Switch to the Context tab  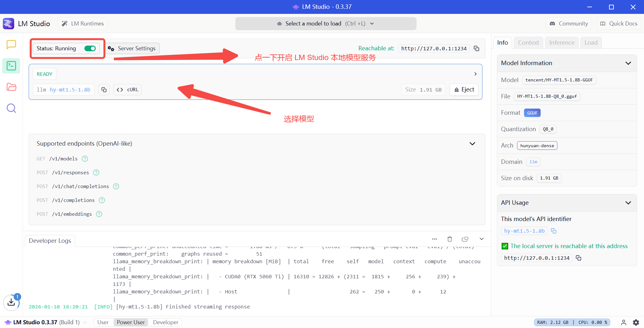pyautogui.click(x=528, y=43)
